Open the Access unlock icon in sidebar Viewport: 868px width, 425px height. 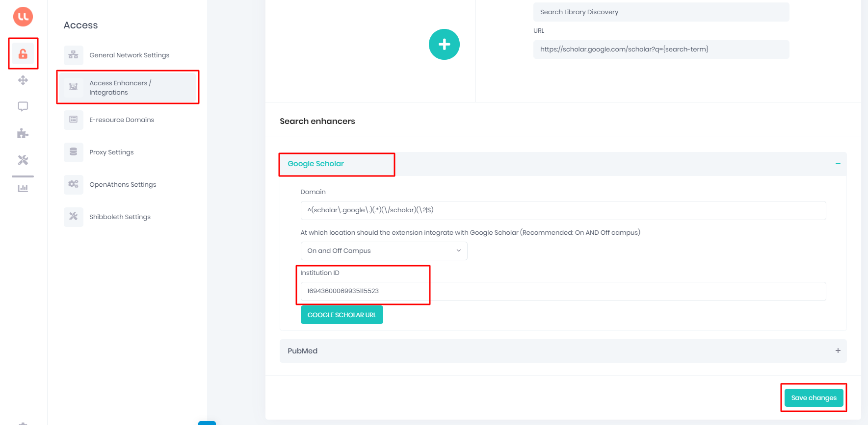23,54
